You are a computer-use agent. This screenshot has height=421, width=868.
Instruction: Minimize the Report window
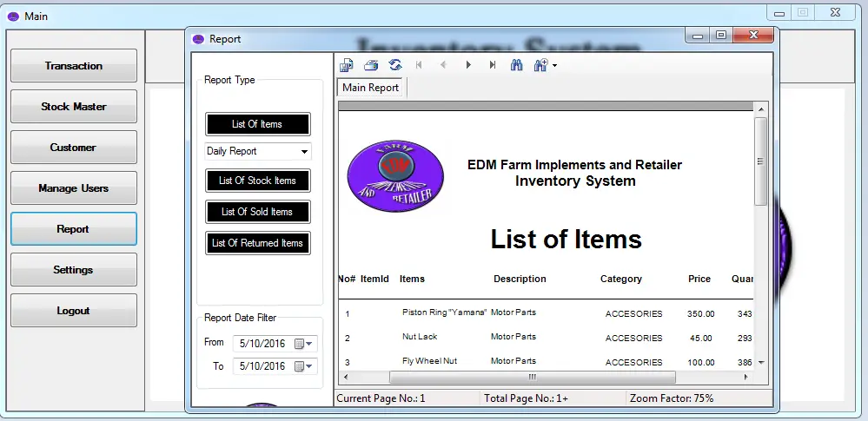698,36
